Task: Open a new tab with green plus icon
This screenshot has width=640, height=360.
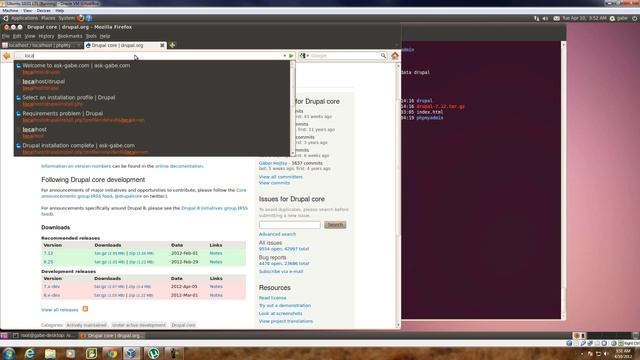Action: [172, 45]
